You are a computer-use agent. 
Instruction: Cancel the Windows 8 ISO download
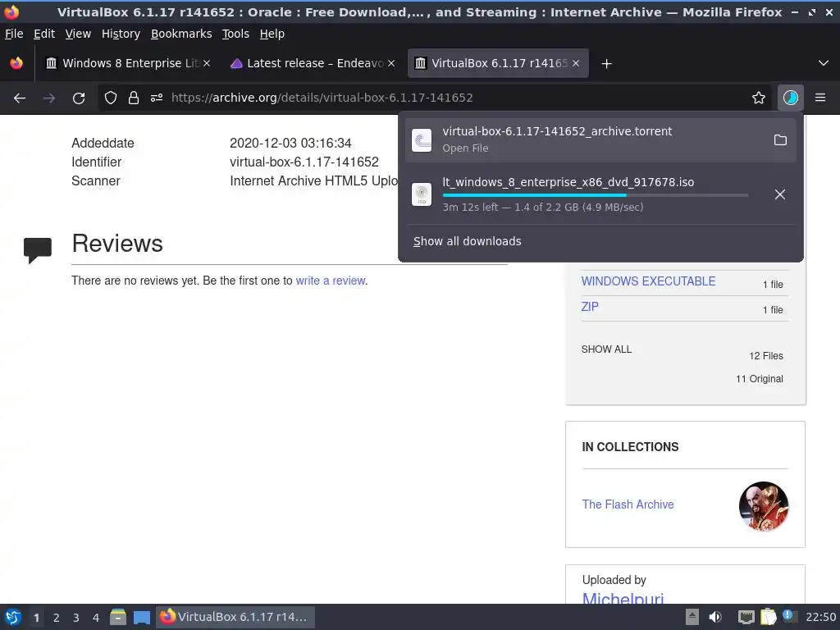pyautogui.click(x=780, y=194)
